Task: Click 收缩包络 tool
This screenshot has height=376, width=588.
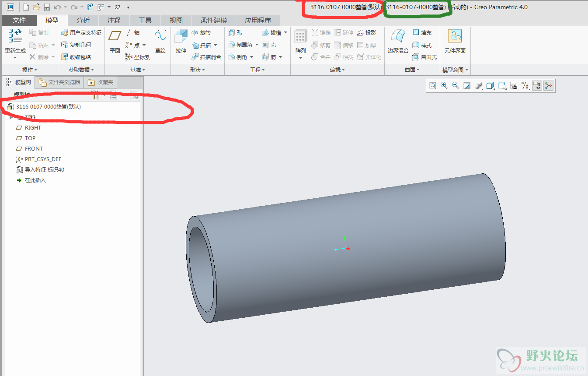Action: pos(76,57)
